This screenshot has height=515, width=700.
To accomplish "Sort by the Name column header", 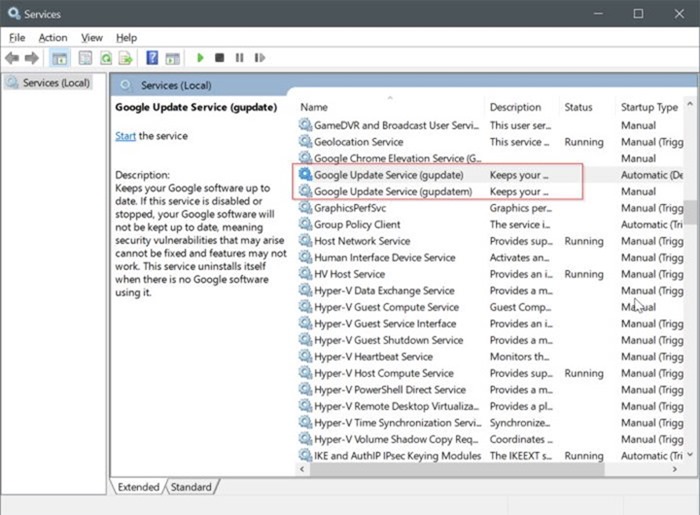I will coord(314,108).
